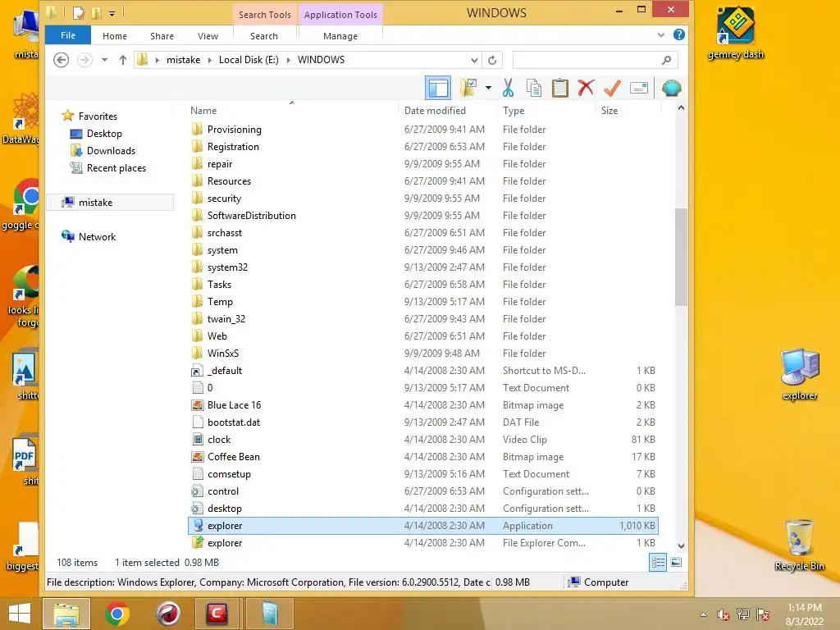Viewport: 840px width, 630px height.
Task: Switch to the Home ribbon tab
Action: (115, 36)
